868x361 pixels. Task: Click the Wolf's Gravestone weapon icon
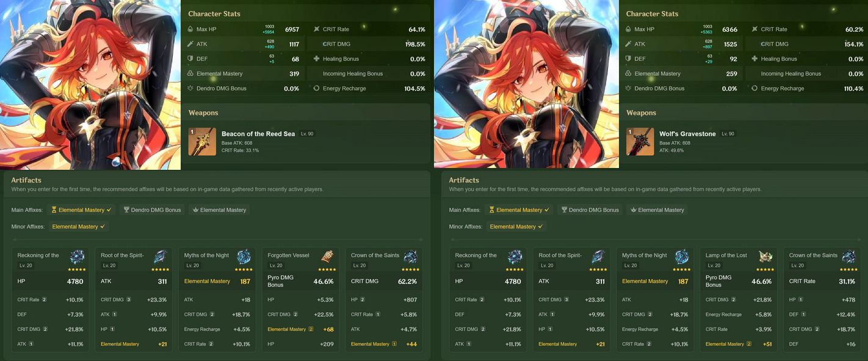click(640, 142)
